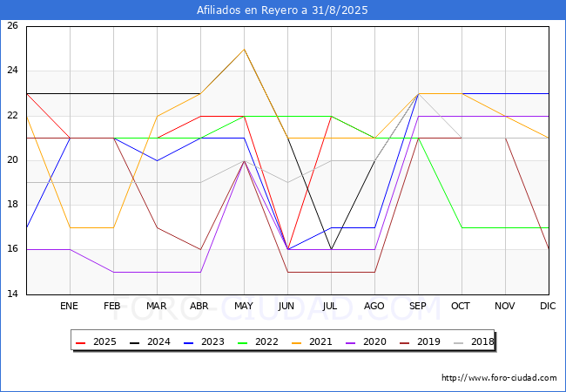Click the orange 2021 peak at MAY

pyautogui.click(x=244, y=49)
